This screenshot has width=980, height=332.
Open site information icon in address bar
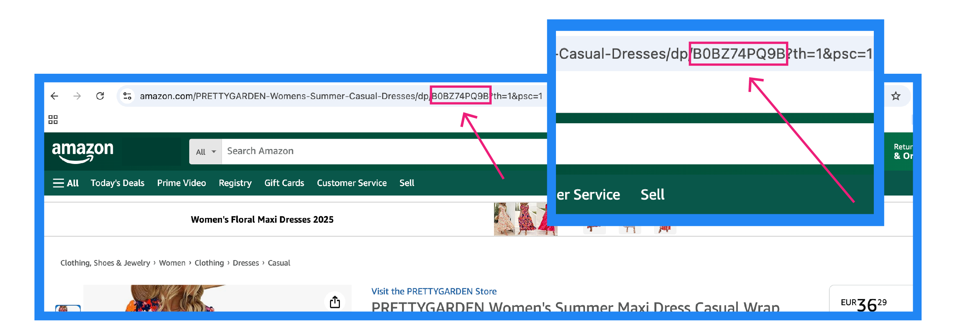[x=127, y=96]
